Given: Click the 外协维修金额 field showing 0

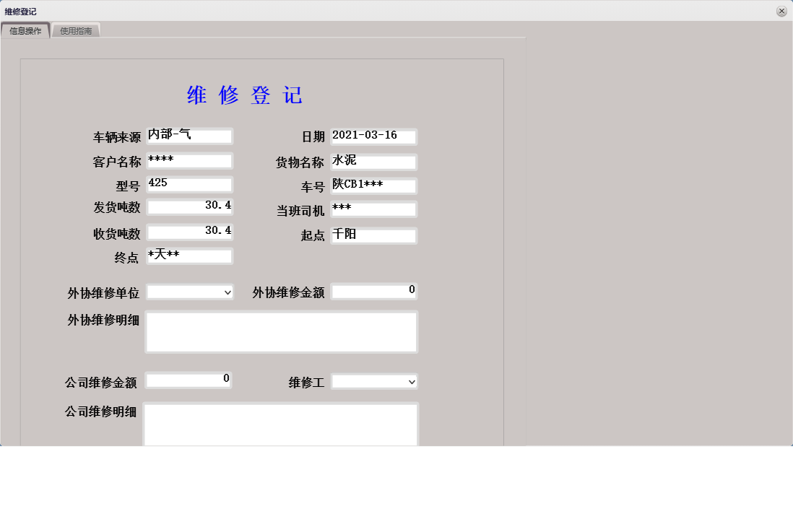Looking at the screenshot, I should click(374, 291).
